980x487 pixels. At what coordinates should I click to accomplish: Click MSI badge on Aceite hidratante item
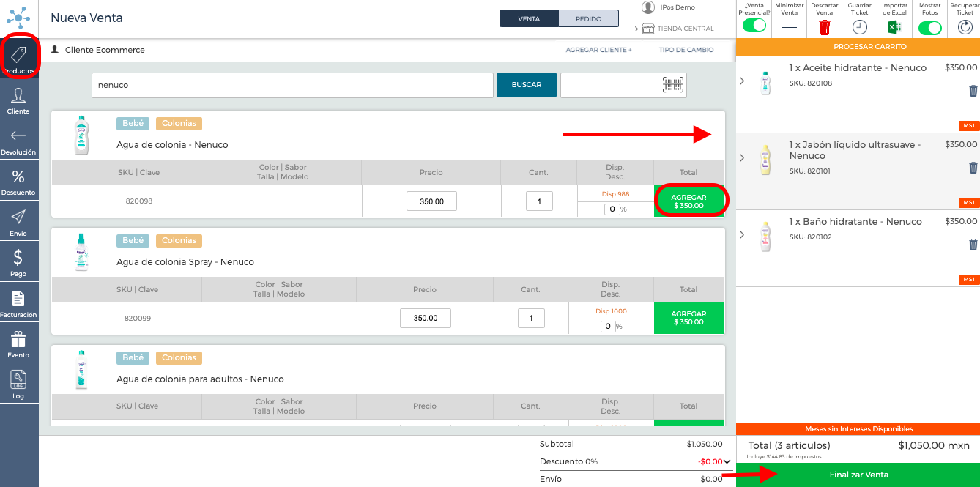pos(969,126)
